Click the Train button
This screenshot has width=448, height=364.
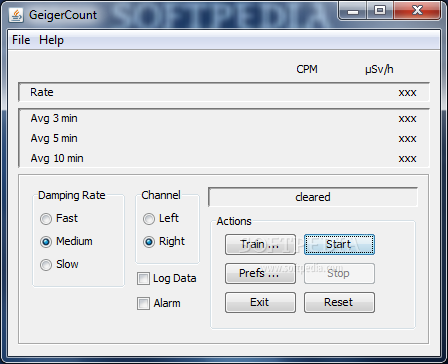point(260,244)
